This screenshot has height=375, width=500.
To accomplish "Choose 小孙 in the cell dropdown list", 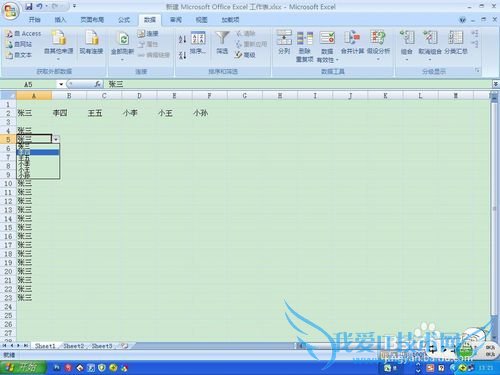I will 38,175.
